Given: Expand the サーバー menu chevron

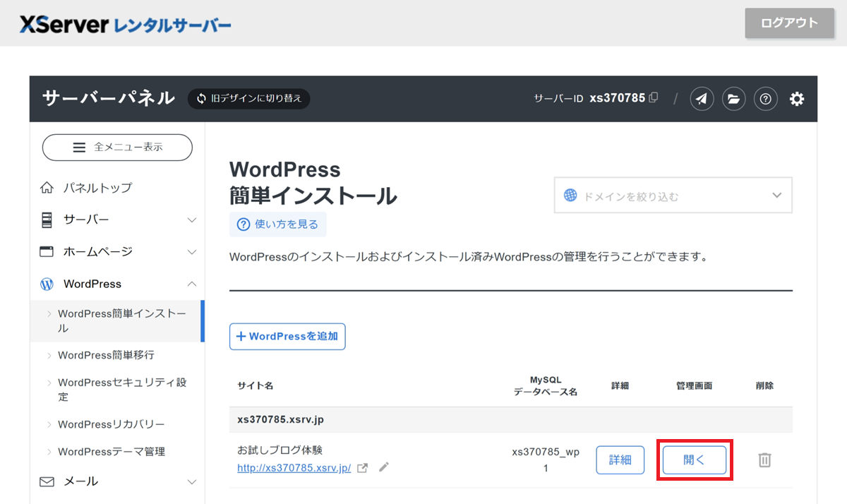Looking at the screenshot, I should 191,220.
